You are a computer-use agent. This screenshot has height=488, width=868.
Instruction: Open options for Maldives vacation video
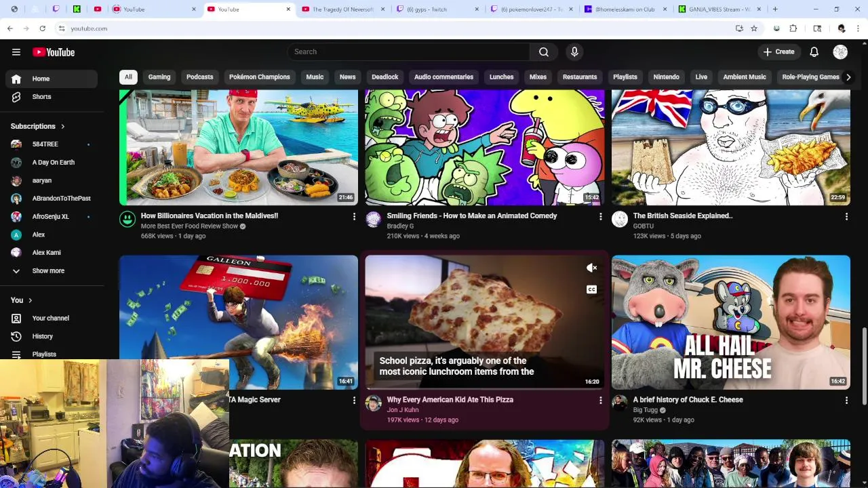point(353,216)
